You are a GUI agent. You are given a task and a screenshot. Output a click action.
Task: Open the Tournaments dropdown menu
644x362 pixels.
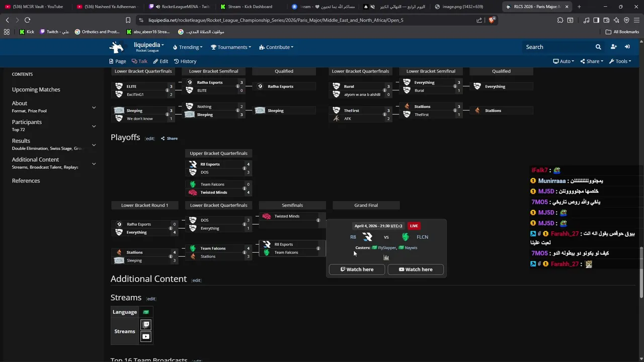coord(231,47)
